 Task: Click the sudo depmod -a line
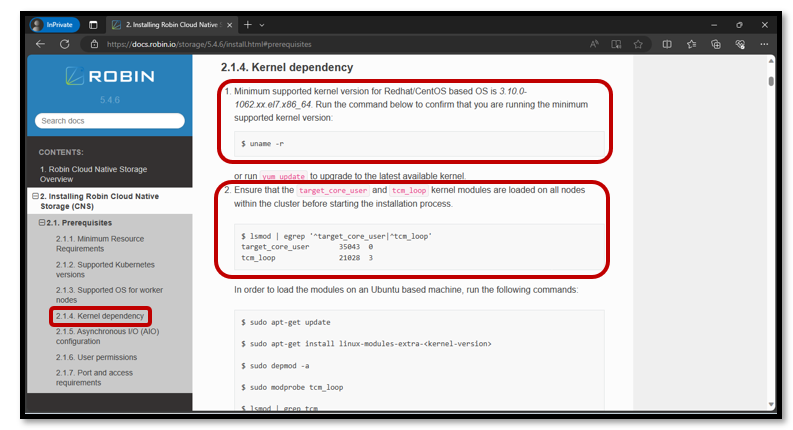(275, 366)
